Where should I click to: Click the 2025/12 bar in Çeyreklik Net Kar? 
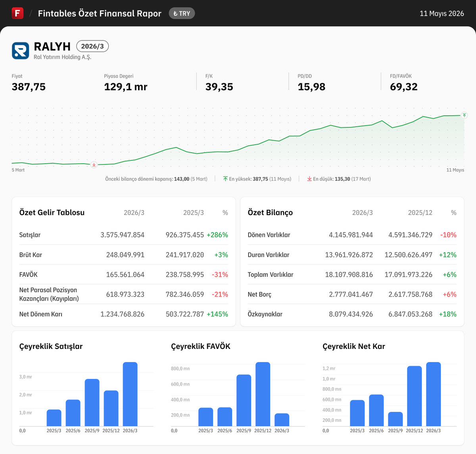point(415,396)
